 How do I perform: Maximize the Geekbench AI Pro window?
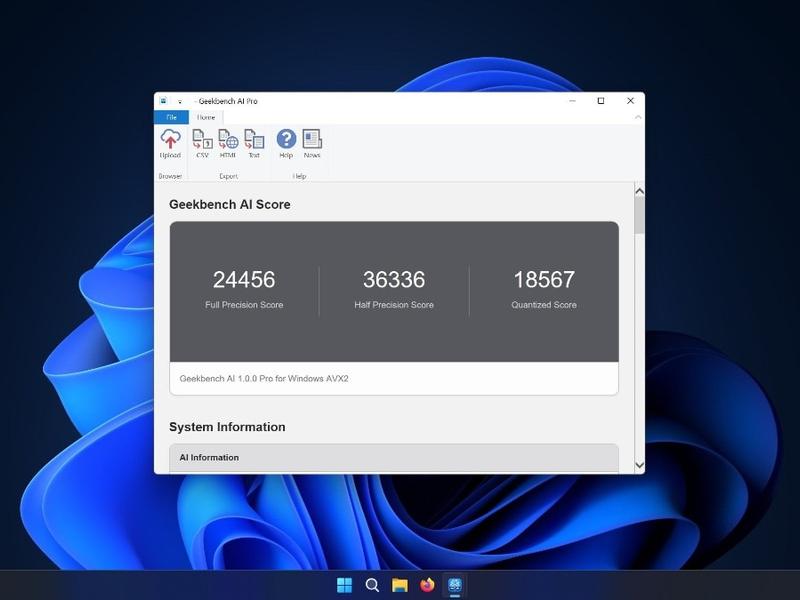coord(601,101)
